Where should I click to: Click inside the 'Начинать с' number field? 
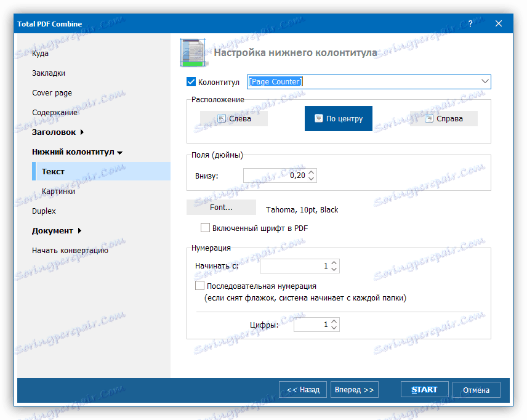296,265
